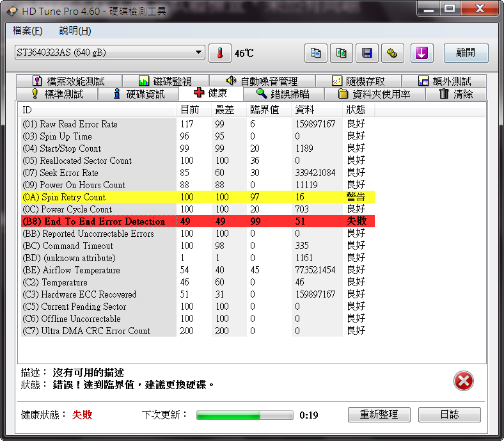
Task: Open the 檔案(F) menu
Action: (x=28, y=31)
